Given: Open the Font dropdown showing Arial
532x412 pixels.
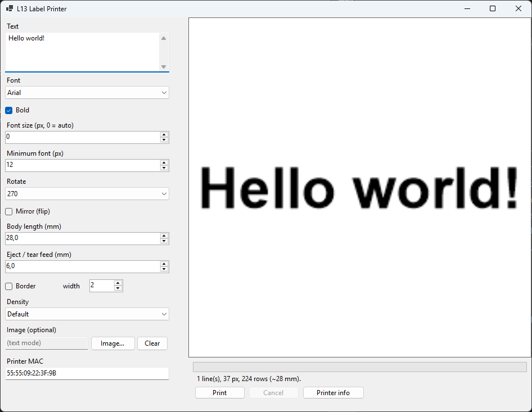Looking at the screenshot, I should coord(87,93).
